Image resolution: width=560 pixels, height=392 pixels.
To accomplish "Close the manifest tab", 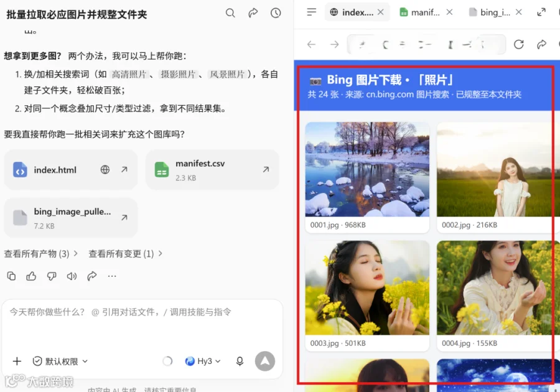I will (450, 12).
